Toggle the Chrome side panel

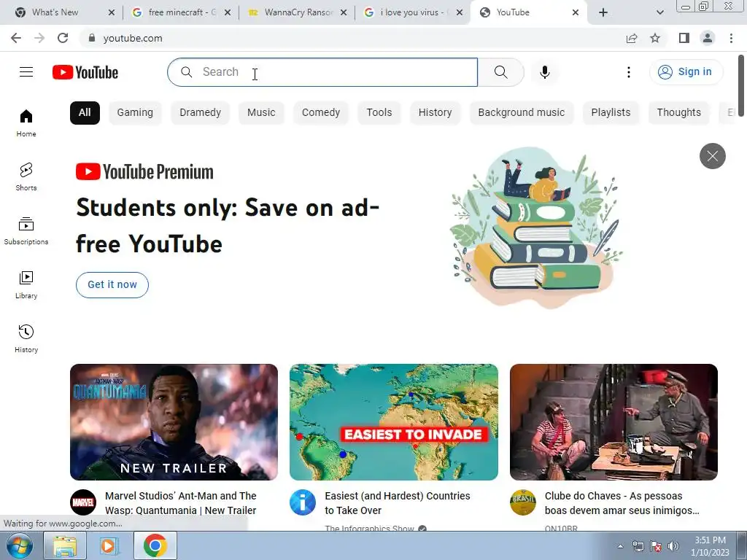pyautogui.click(x=684, y=38)
